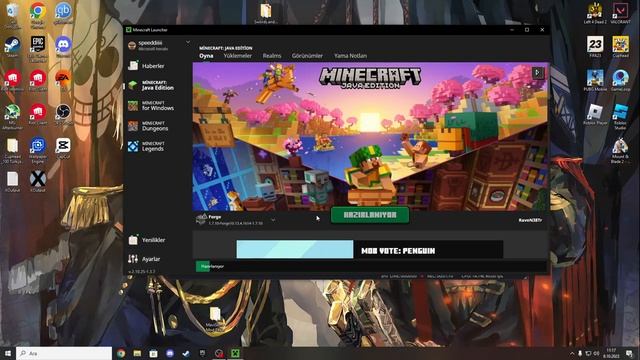Open the EA app desktop shortcut
Viewport: 640px width, 360px height.
pyautogui.click(x=63, y=80)
